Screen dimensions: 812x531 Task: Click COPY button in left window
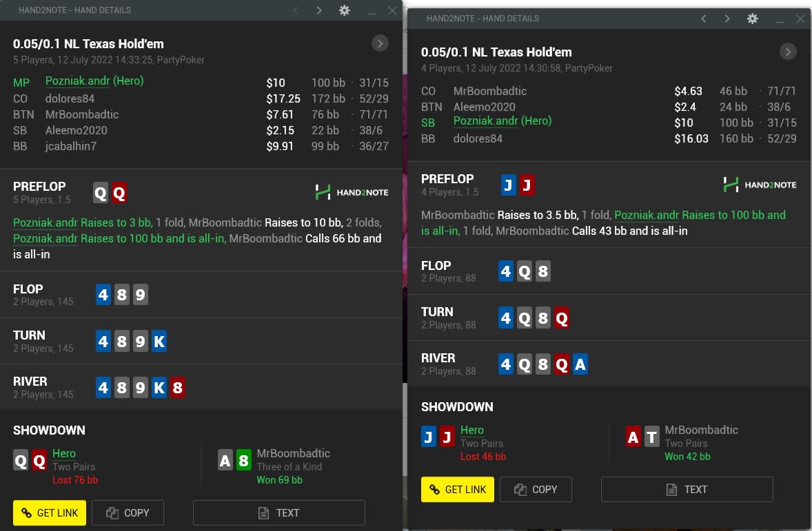tap(128, 513)
